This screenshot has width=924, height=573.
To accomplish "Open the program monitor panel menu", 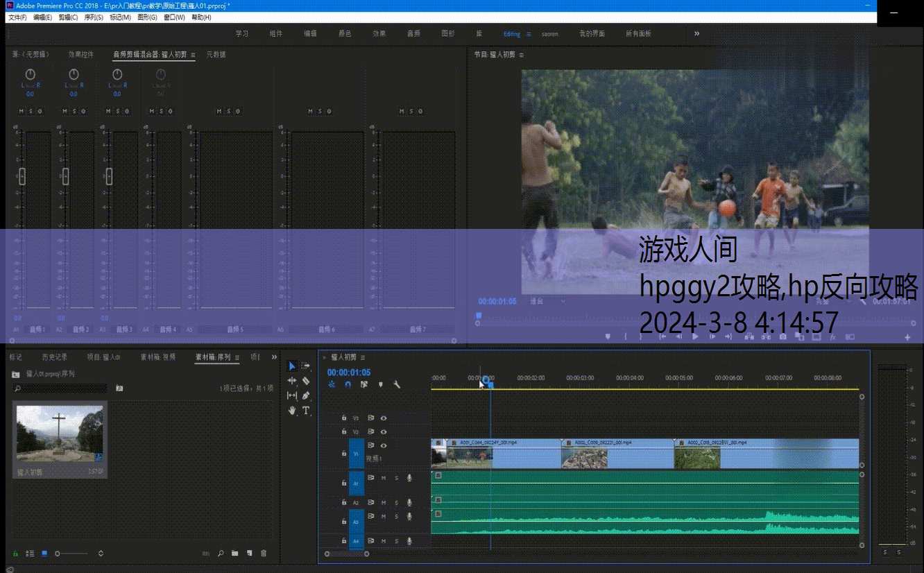I will click(x=521, y=55).
